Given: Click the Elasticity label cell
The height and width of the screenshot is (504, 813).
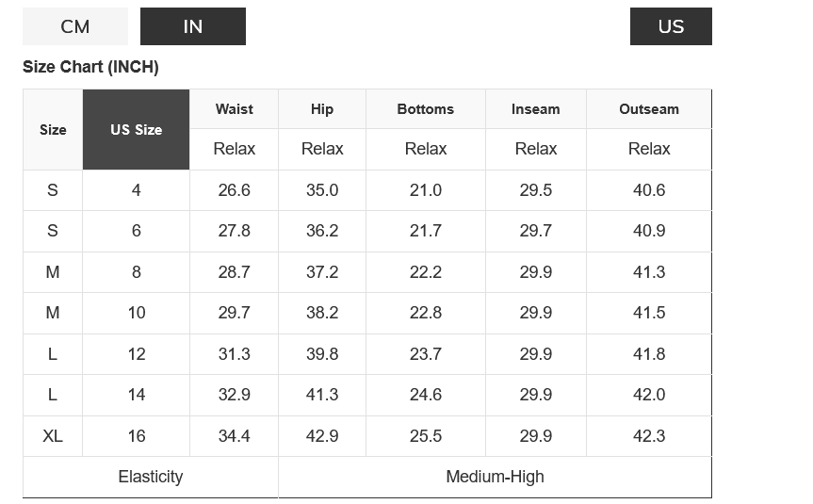Looking at the screenshot, I should [x=151, y=477].
